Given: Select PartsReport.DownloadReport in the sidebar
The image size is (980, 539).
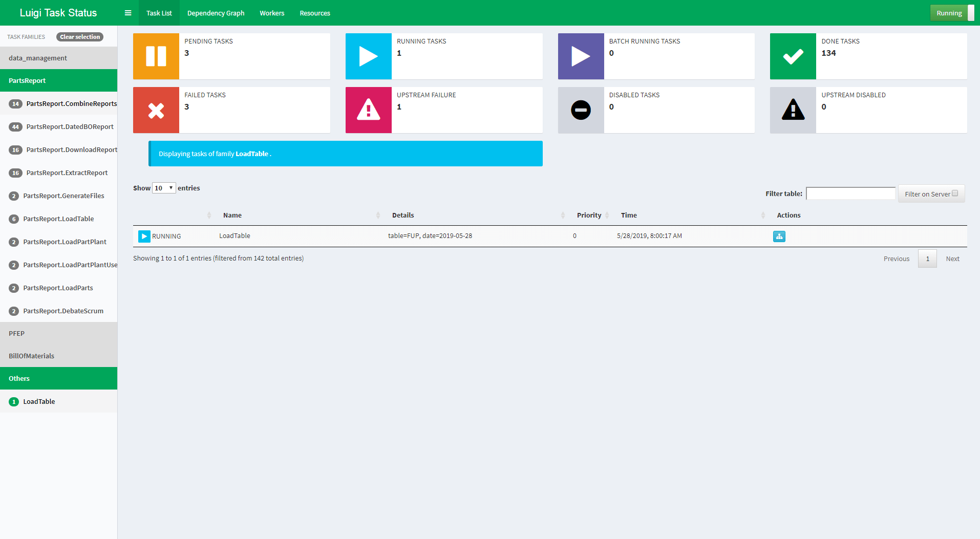Looking at the screenshot, I should [71, 150].
